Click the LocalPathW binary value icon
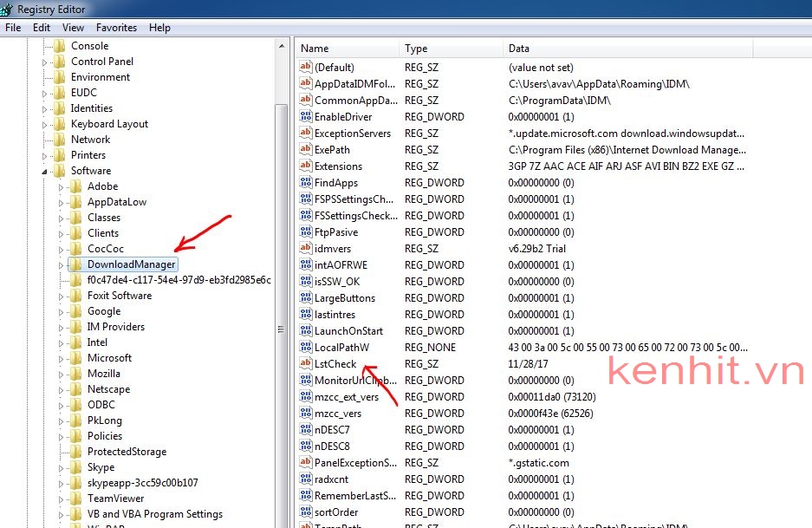 click(305, 348)
